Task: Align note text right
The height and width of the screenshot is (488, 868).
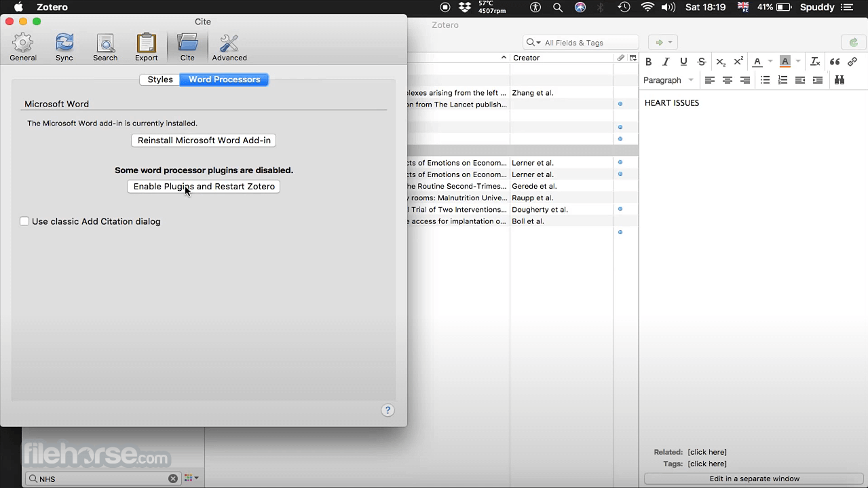Action: coord(744,80)
